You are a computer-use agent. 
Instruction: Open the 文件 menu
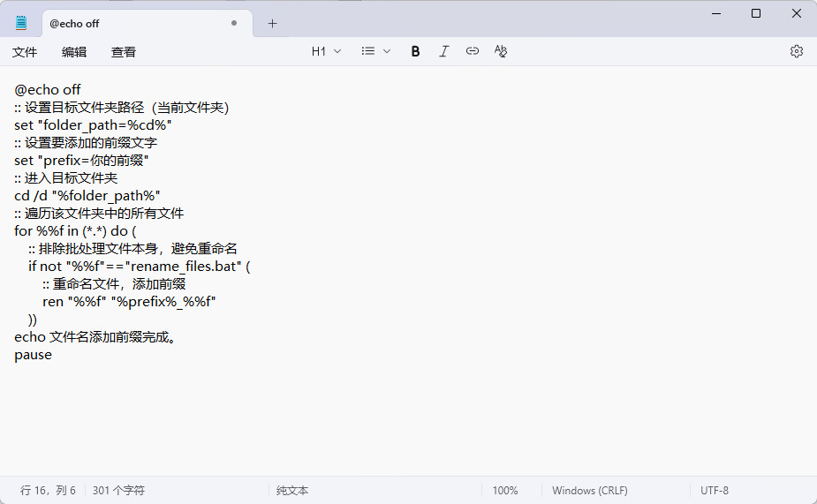coord(25,52)
